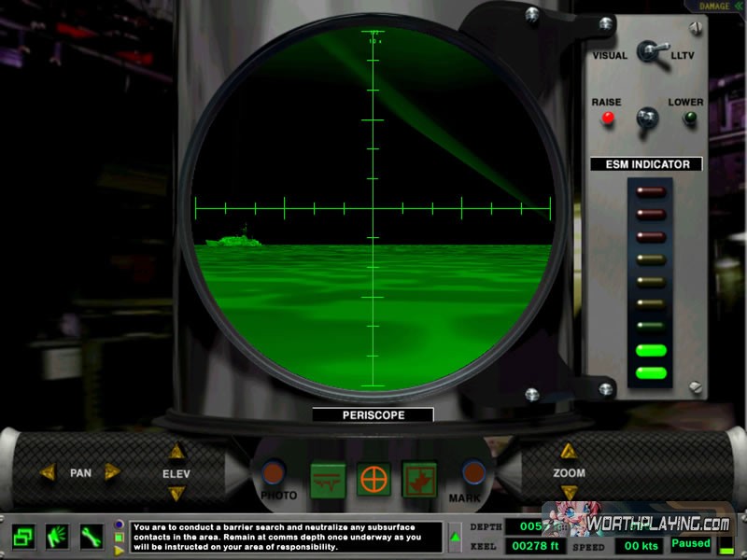Click the red PHOTO button
The width and height of the screenshot is (747, 560).
(x=274, y=472)
